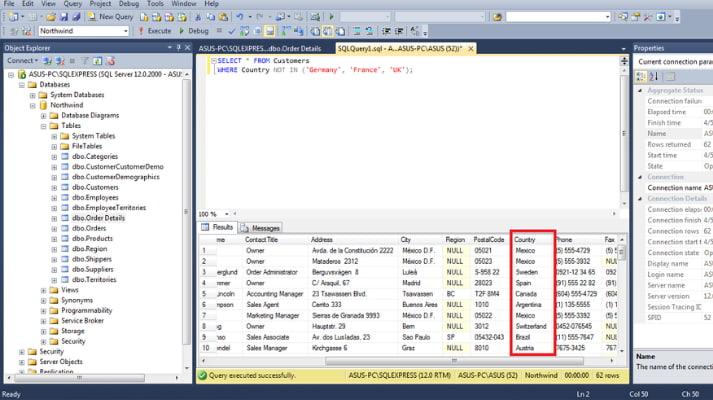Click the Object Explorer filter icon
Viewport: 713px width, 400px height.
tap(85, 60)
